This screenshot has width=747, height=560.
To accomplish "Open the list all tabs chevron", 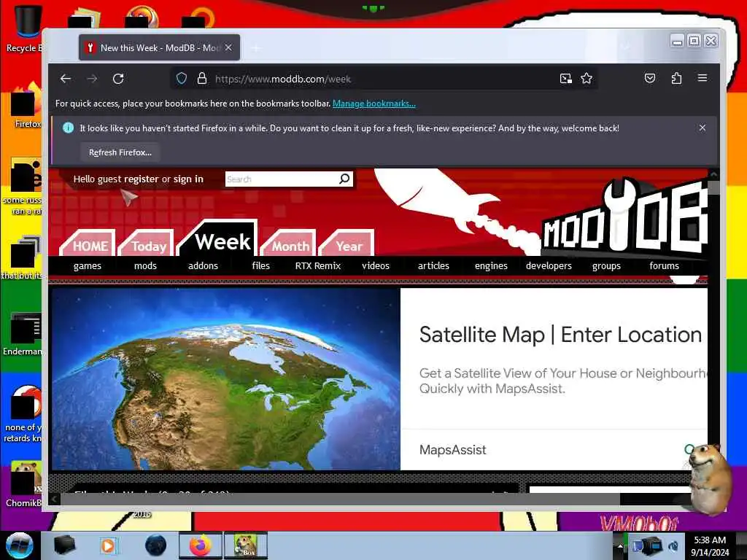I will (625, 46).
